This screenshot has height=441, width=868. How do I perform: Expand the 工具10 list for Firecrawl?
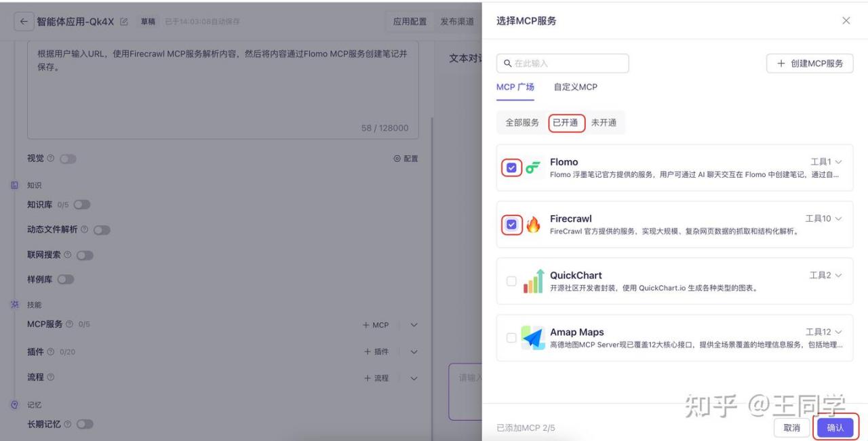(824, 218)
